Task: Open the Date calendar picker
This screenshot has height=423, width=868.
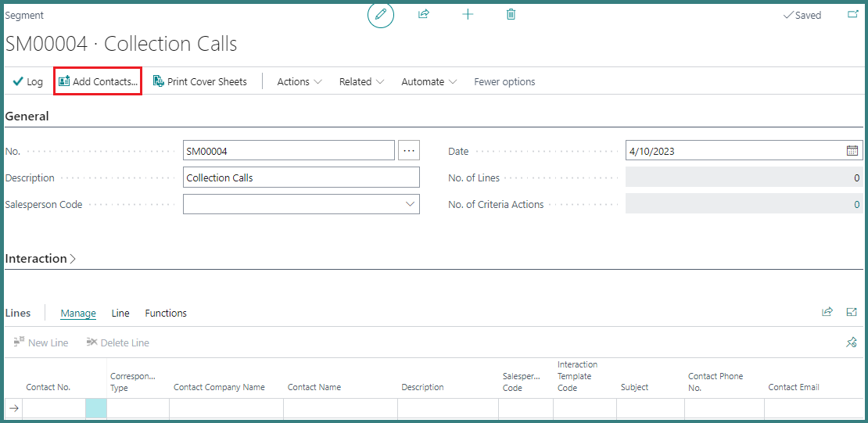Action: [852, 151]
